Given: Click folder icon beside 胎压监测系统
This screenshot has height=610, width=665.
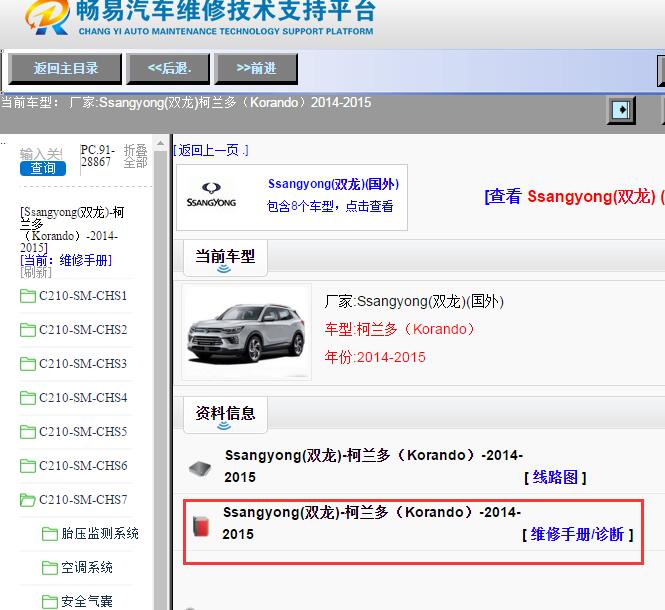Looking at the screenshot, I should pyautogui.click(x=50, y=534).
